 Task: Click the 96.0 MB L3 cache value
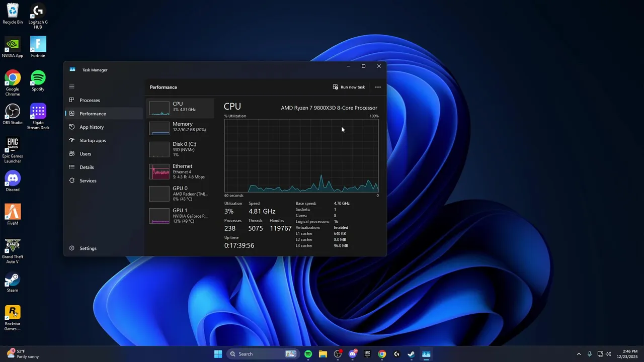(341, 246)
